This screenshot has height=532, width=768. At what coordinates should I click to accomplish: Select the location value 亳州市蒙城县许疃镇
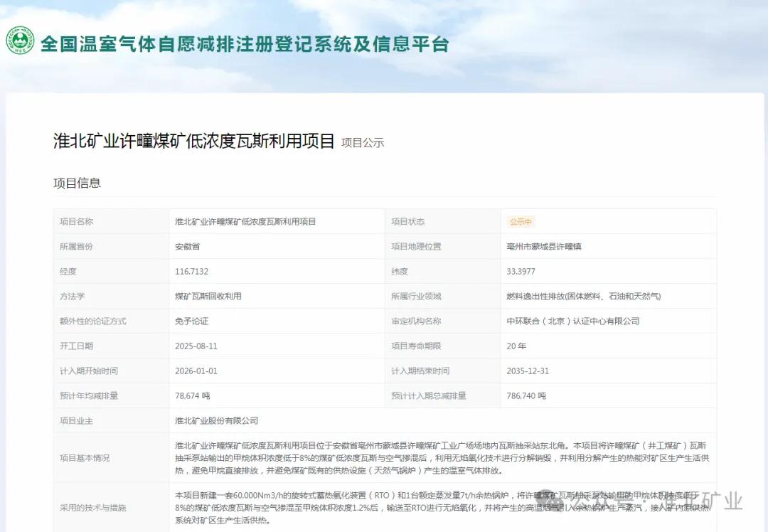coord(544,247)
